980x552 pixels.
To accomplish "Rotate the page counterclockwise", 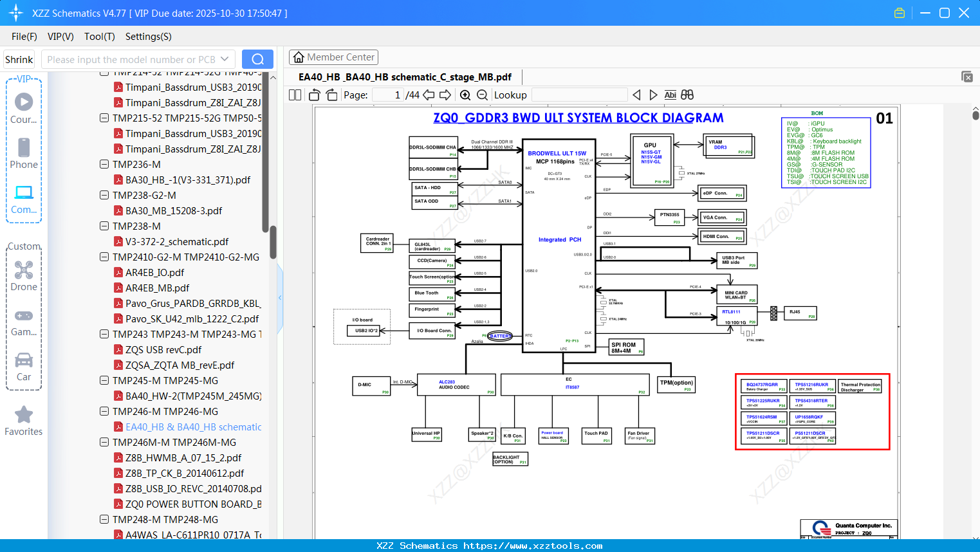I will (x=315, y=95).
